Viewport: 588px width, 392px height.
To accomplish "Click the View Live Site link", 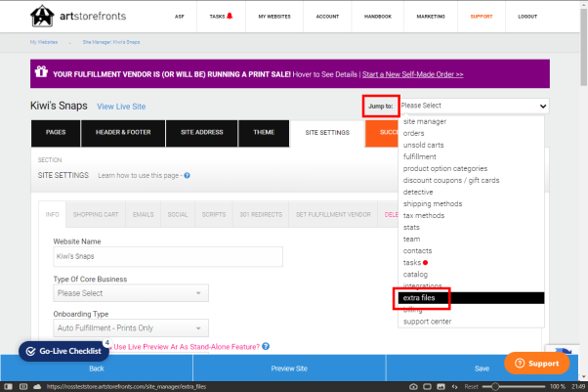I will point(121,107).
